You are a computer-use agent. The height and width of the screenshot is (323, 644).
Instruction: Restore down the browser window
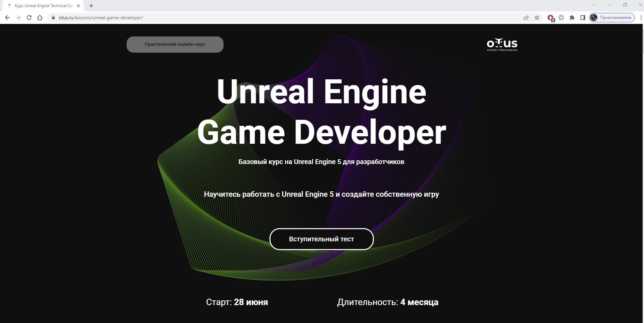point(625,5)
